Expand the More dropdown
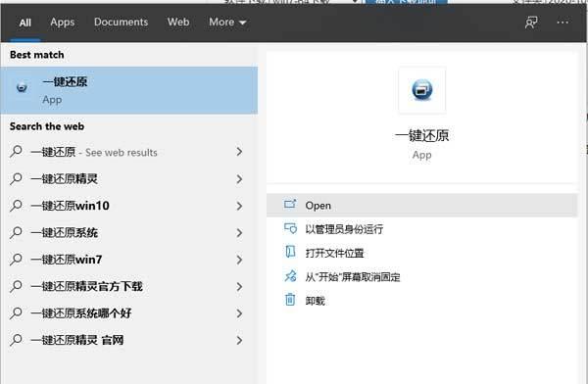This screenshot has width=588, height=384. [227, 23]
